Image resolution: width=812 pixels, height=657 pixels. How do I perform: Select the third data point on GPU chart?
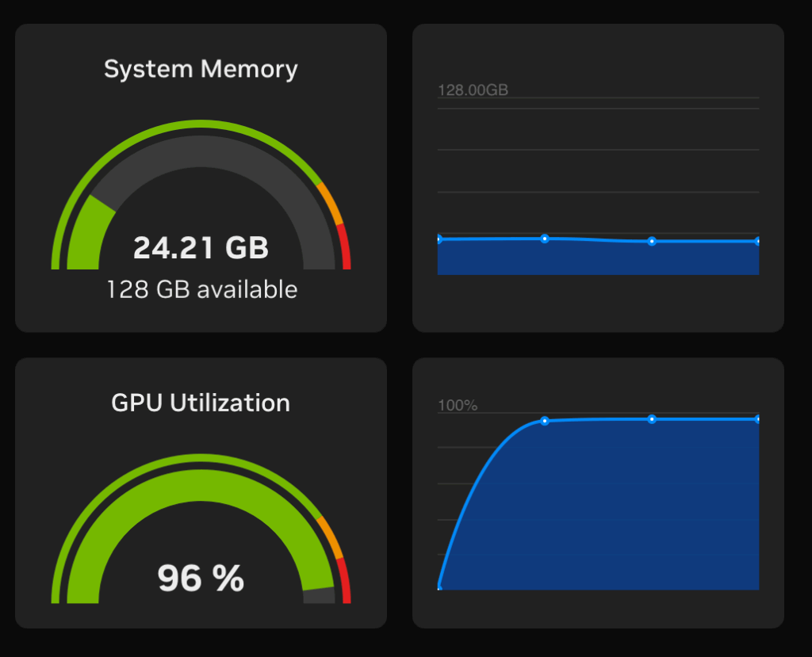[x=652, y=419]
